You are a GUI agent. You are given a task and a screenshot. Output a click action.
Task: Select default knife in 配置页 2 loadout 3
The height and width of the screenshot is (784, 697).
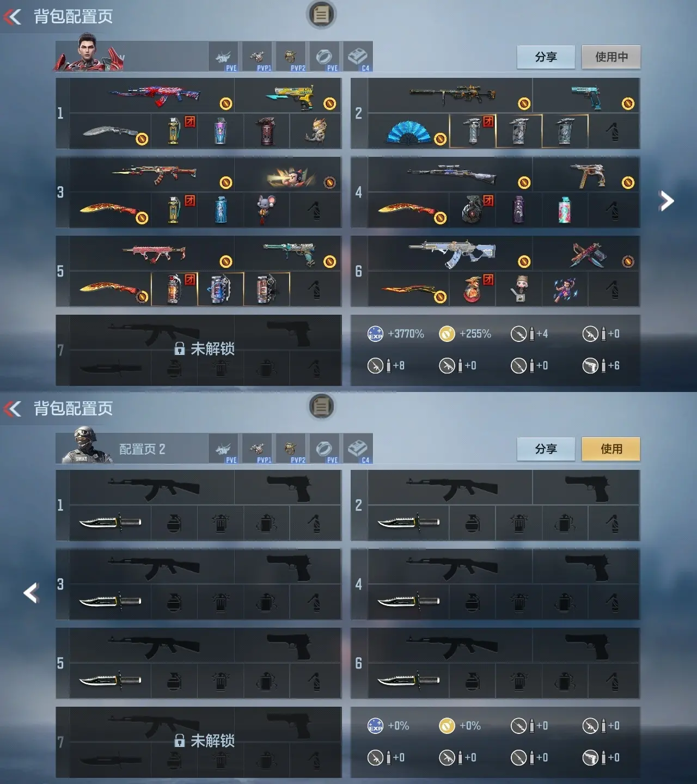click(111, 602)
